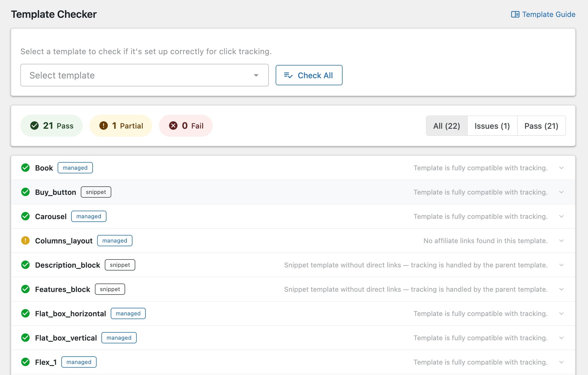Viewport: 588px width, 375px height.
Task: Click the red X icon in Fail badge
Action: coord(173,126)
